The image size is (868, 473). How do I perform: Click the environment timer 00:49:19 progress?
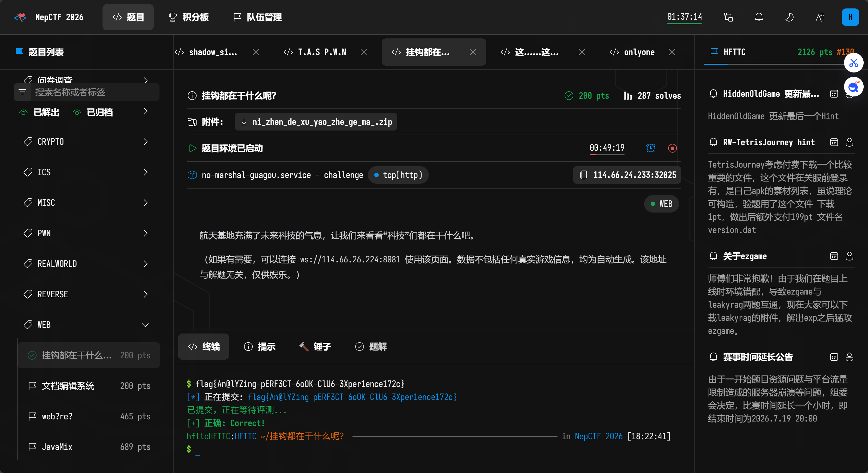coord(607,148)
